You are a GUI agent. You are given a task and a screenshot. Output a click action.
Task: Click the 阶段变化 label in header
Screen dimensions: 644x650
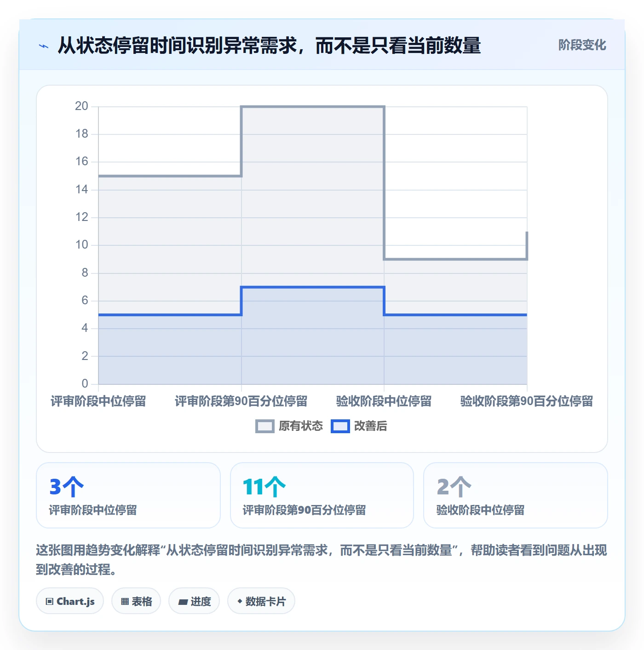[582, 45]
